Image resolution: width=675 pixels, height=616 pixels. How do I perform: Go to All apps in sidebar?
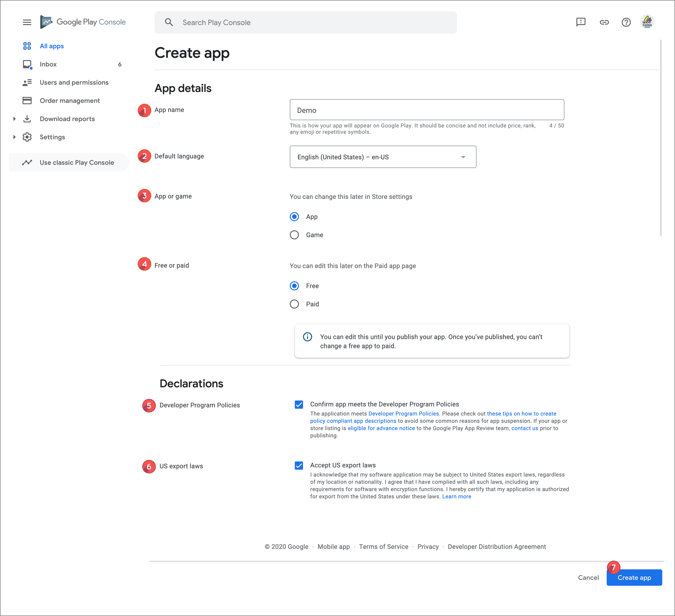click(52, 46)
